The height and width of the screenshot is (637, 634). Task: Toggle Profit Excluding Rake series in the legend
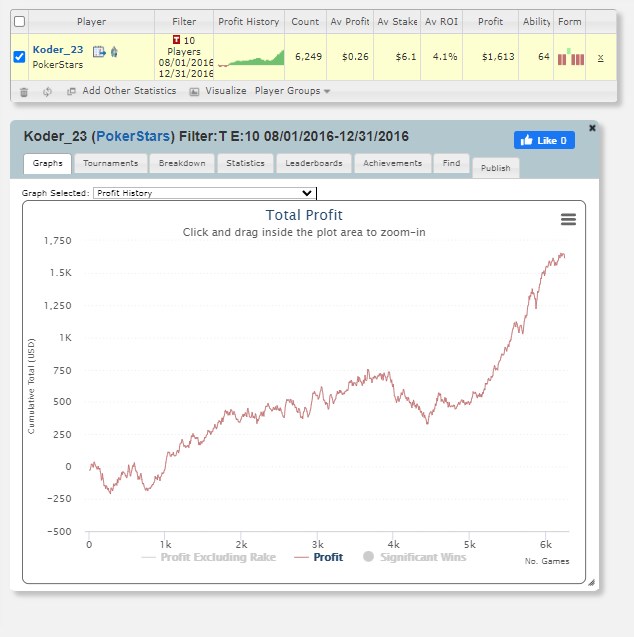(209, 557)
